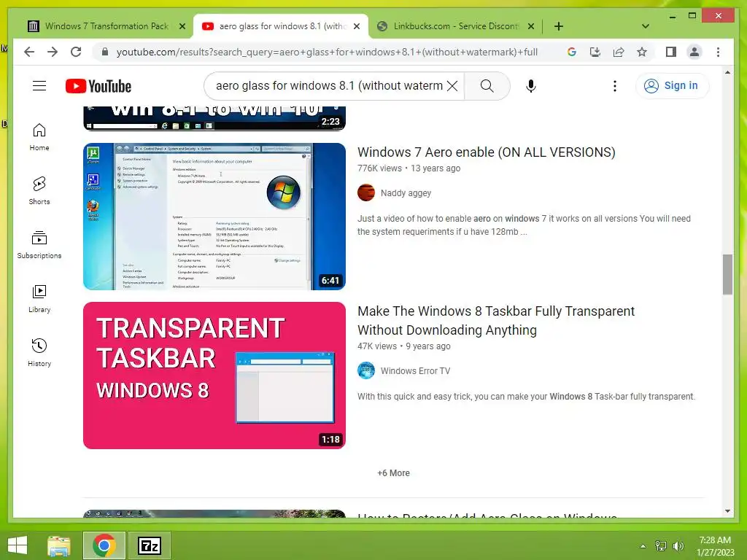Open 7-Zip from the taskbar
Viewport: 747px width, 560px height.
coord(150,545)
